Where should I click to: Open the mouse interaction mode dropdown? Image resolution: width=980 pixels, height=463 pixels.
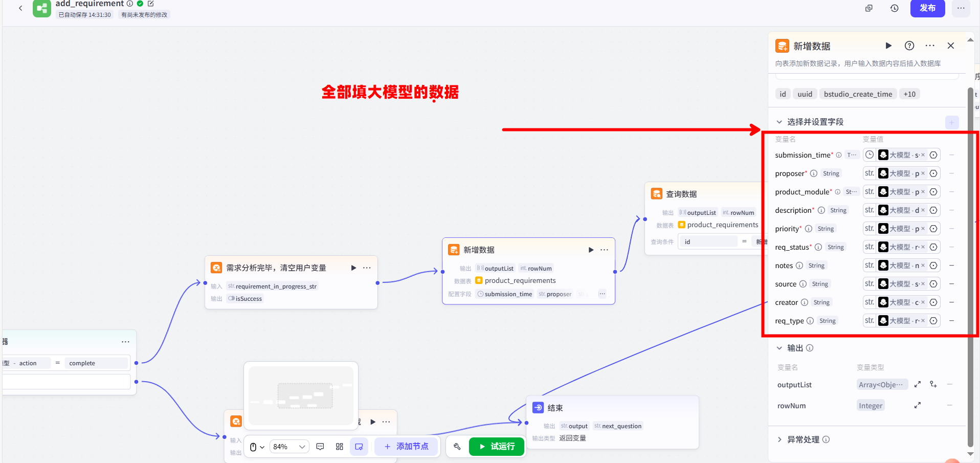click(x=257, y=447)
